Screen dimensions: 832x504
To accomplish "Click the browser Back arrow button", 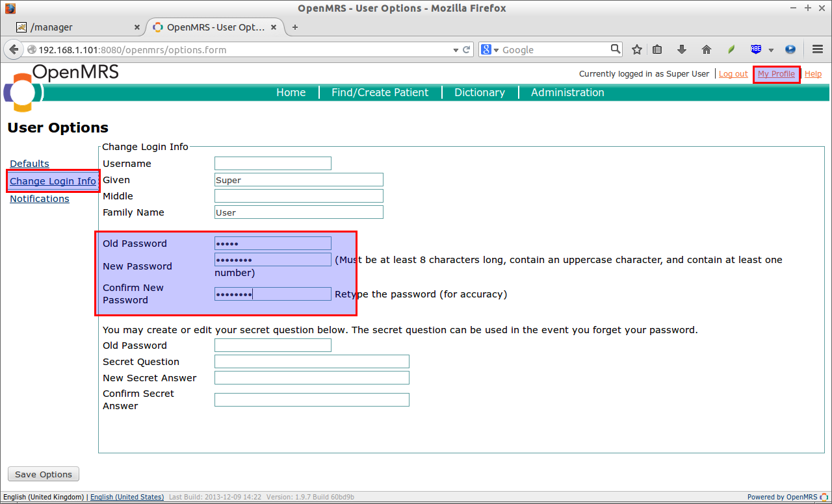I will pos(13,49).
